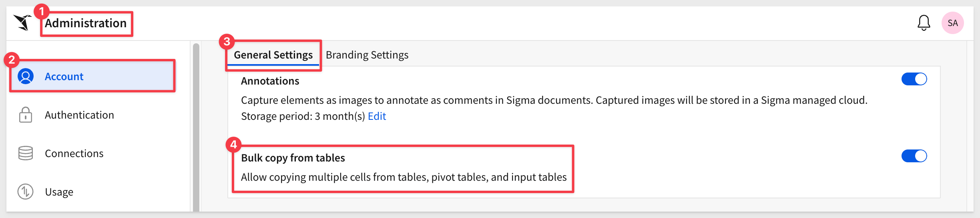This screenshot has width=980, height=218.
Task: Click the Administration page title
Action: coord(86,23)
